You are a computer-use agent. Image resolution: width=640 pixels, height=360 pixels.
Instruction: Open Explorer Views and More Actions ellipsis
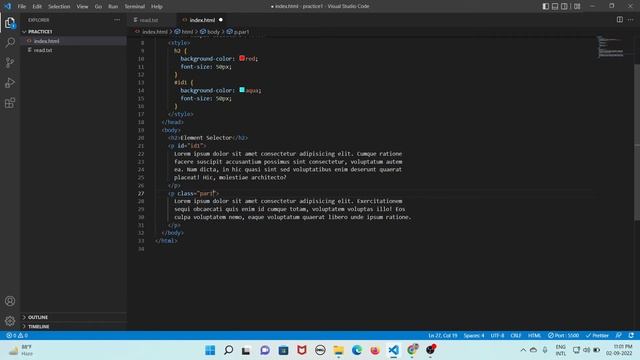pyautogui.click(x=117, y=20)
